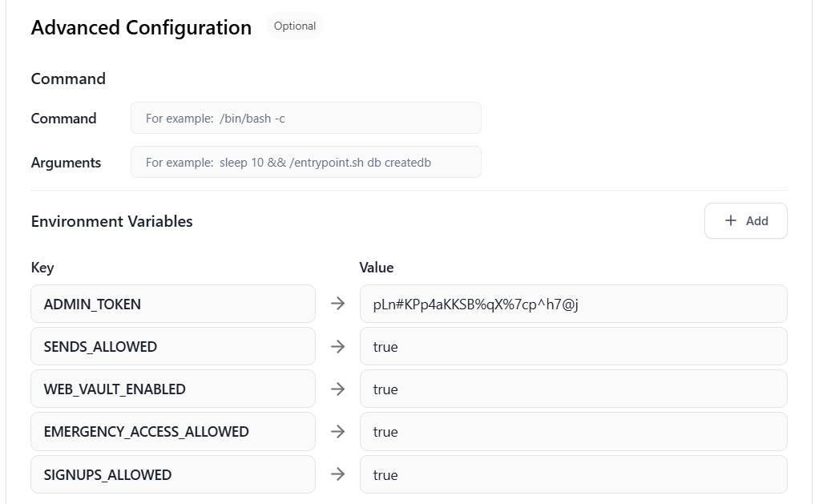Click the arrow icon beside EMERGENCY_ACCESS_ALLOWED
Image resolution: width=823 pixels, height=504 pixels.
[x=337, y=432]
